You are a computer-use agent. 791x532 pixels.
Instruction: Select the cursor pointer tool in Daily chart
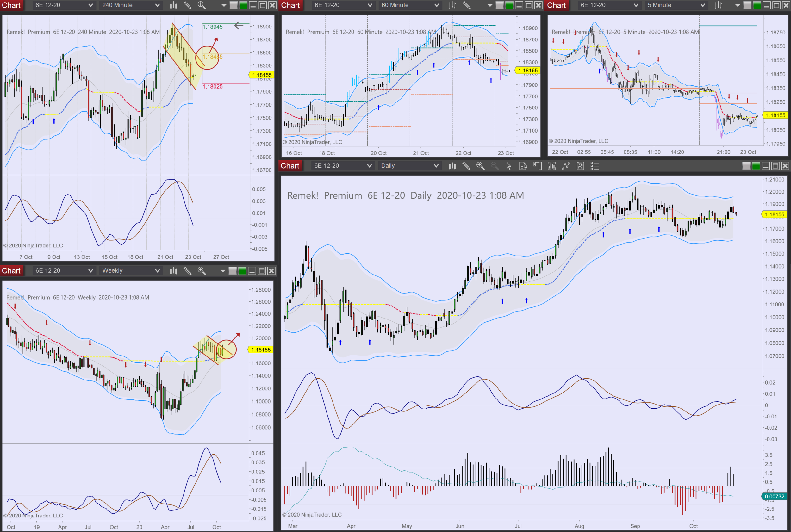tap(508, 166)
